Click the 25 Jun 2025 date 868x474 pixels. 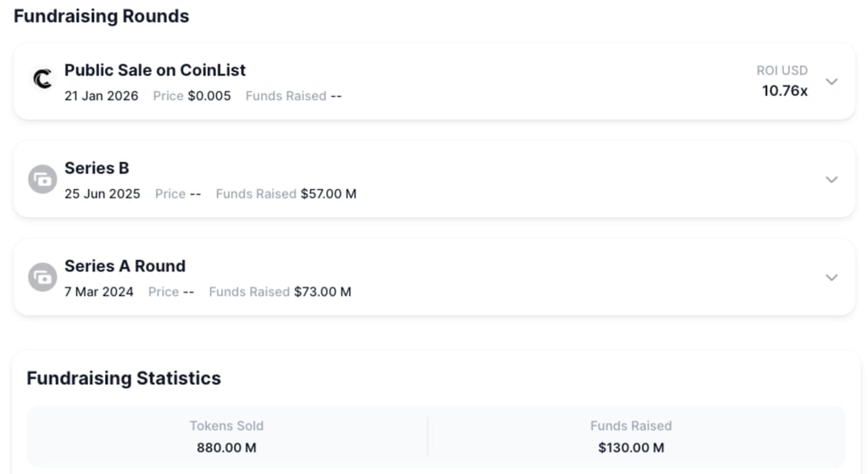point(103,193)
